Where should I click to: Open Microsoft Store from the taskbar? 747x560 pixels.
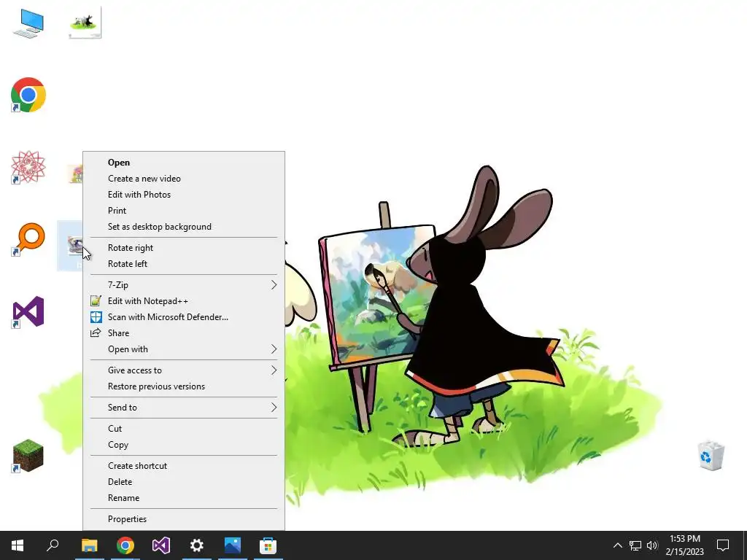268,545
